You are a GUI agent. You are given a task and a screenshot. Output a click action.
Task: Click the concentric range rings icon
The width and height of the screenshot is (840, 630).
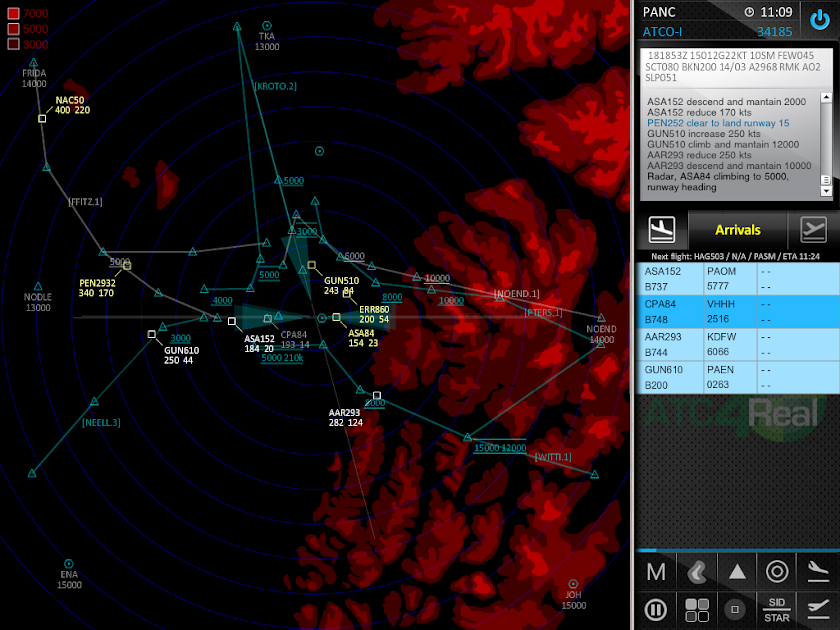[777, 572]
